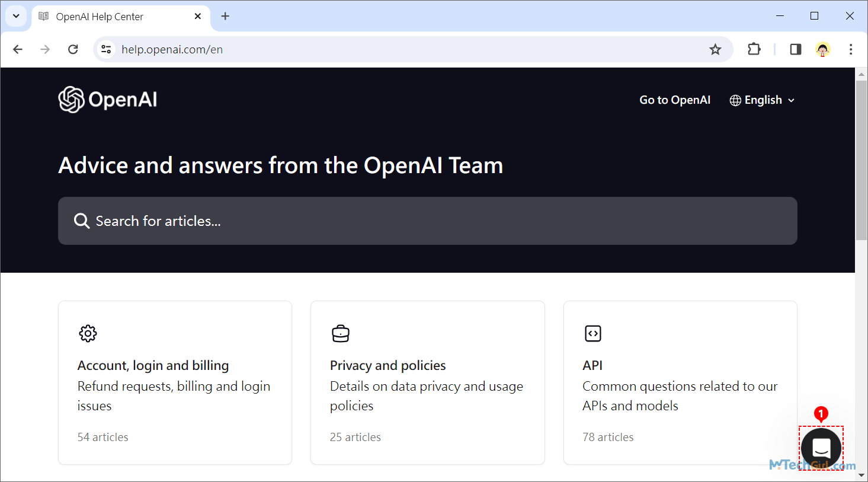Click the '54 articles' text
The width and height of the screenshot is (868, 482).
[x=103, y=437]
